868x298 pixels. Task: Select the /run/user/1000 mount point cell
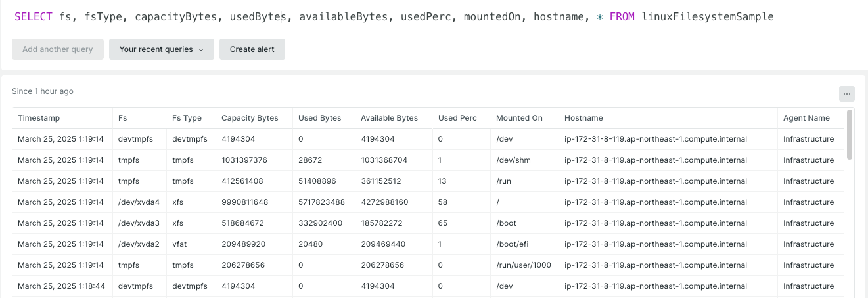click(x=524, y=265)
